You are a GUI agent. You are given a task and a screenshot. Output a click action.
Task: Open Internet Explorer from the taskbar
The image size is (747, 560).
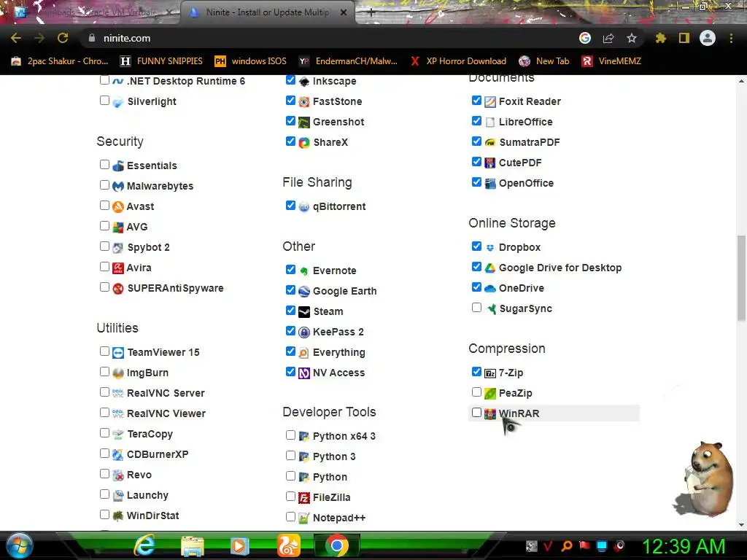[x=145, y=545]
